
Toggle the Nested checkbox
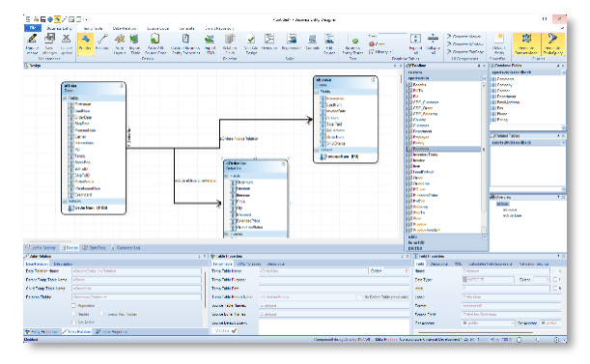click(x=73, y=314)
